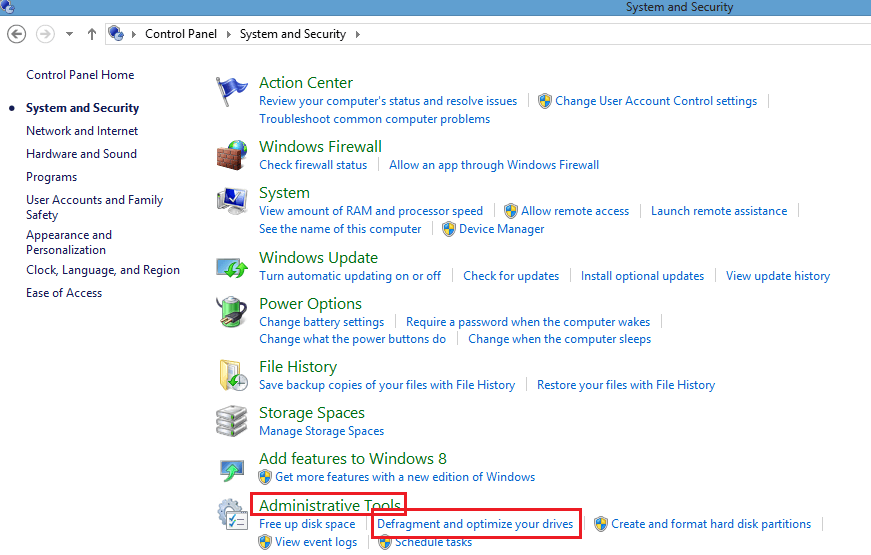Open Change User Account Control settings
The image size is (871, 555).
tap(656, 101)
